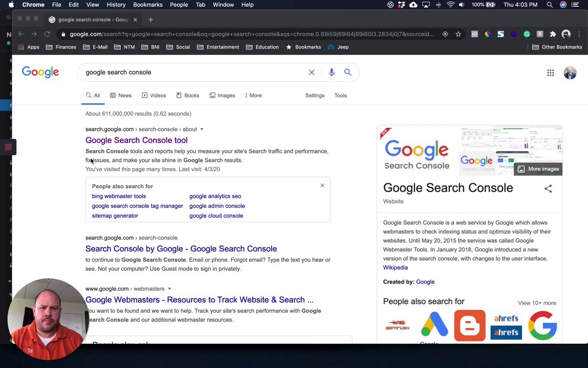Viewport: 588px width, 368px height.
Task: Open the History menu in the menu bar
Action: click(x=116, y=5)
